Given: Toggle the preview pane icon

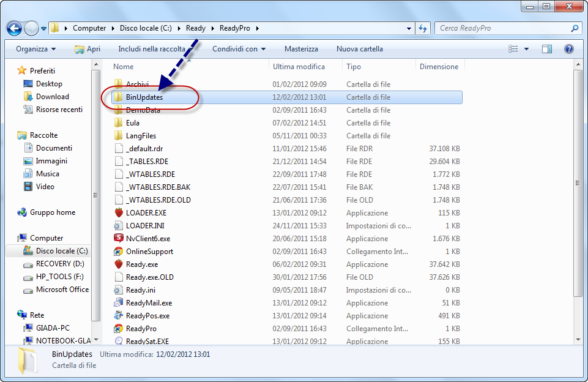Looking at the screenshot, I should [x=547, y=49].
